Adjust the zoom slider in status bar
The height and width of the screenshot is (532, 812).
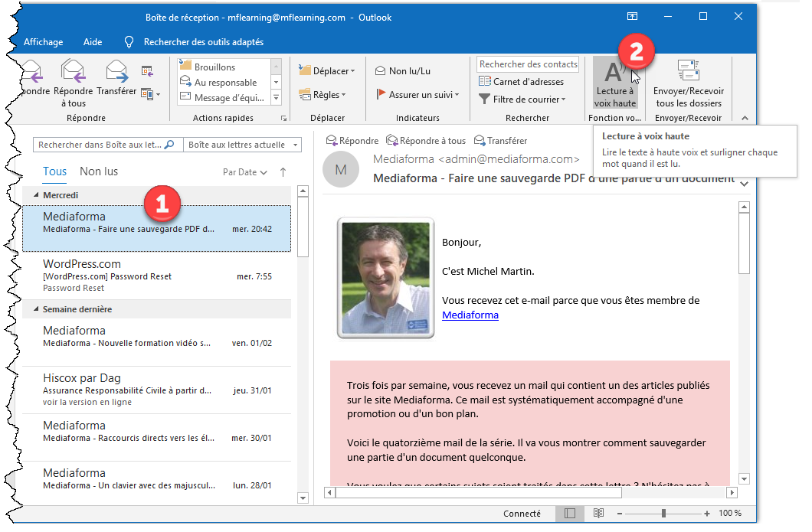[x=663, y=514]
